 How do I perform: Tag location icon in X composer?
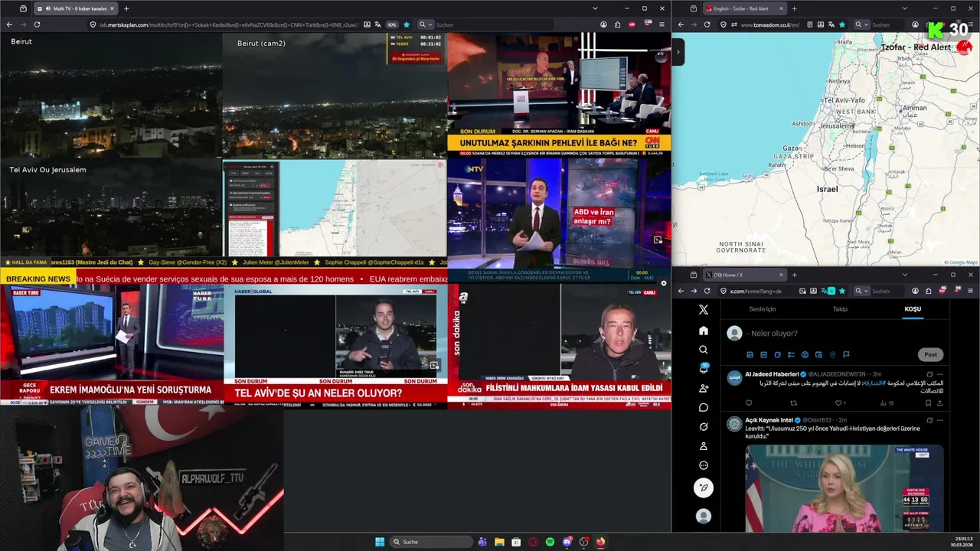click(x=832, y=354)
